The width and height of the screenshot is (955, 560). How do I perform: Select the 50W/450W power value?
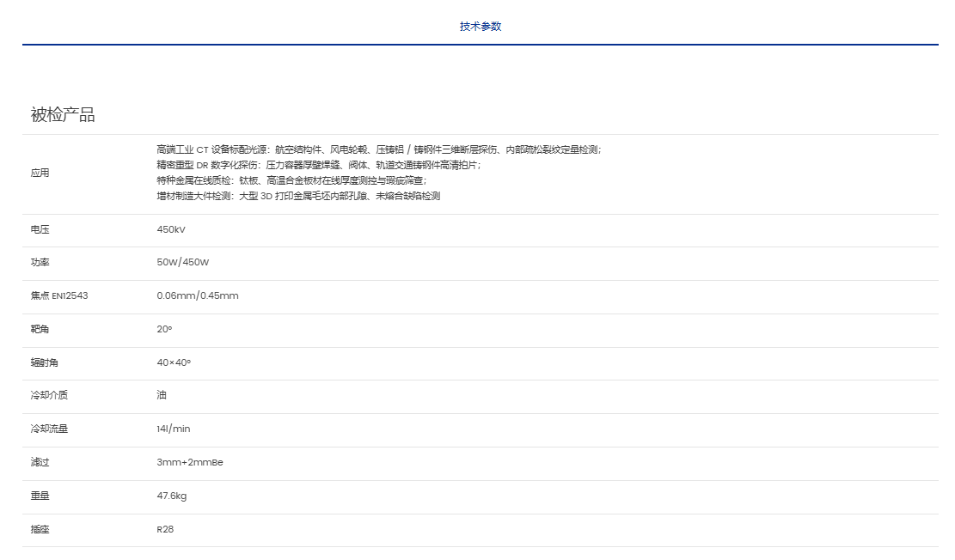[183, 262]
